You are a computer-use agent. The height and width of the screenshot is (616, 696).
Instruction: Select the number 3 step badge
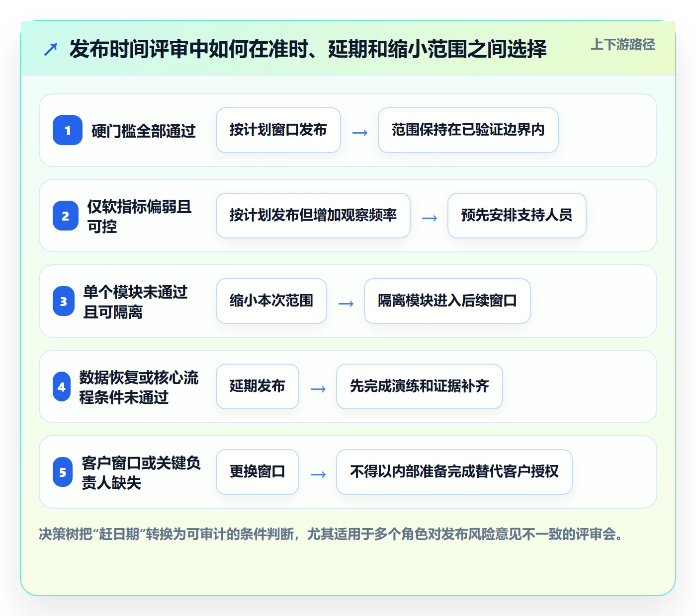(64, 301)
